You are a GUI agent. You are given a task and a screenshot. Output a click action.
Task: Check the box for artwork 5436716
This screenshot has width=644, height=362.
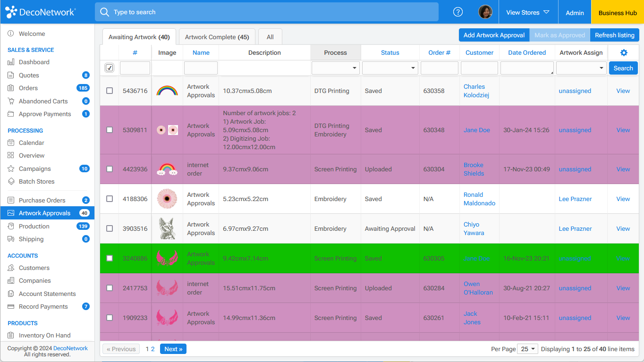click(x=110, y=91)
